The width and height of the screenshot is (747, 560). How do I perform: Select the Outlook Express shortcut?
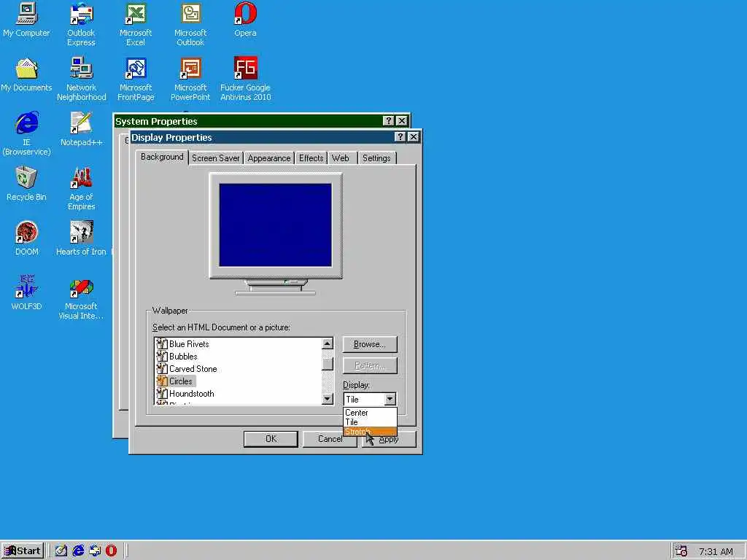coord(81,24)
